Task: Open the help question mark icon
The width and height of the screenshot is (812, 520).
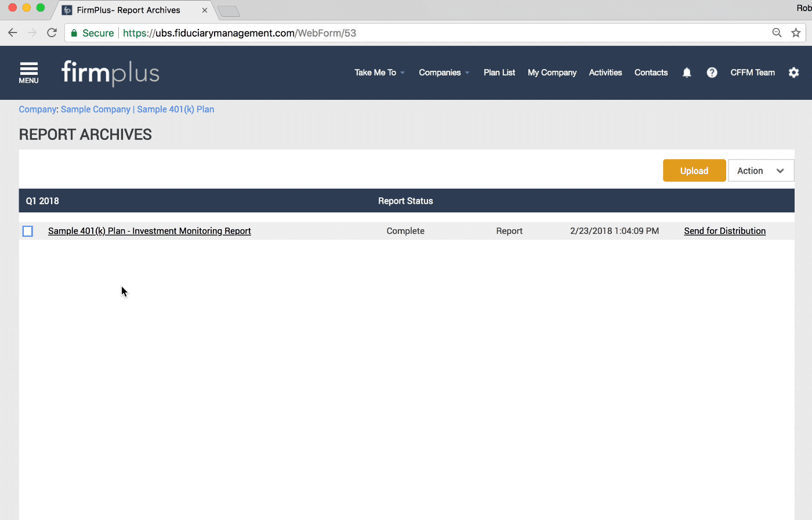Action: [x=712, y=73]
